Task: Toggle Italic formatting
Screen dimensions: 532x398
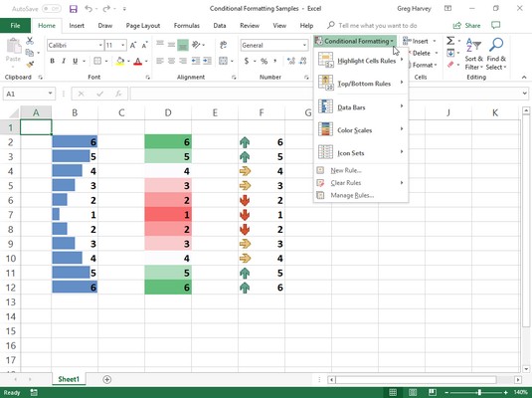Action: click(64, 61)
